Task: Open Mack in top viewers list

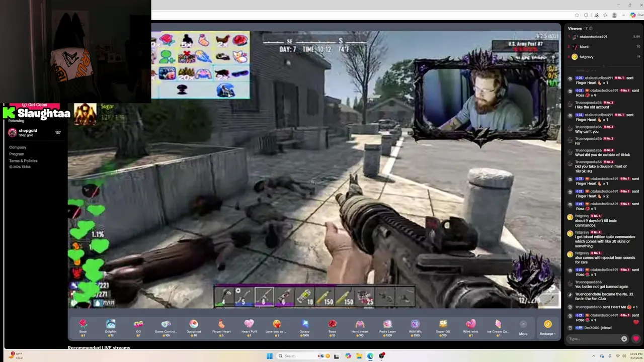Action: pos(604,47)
